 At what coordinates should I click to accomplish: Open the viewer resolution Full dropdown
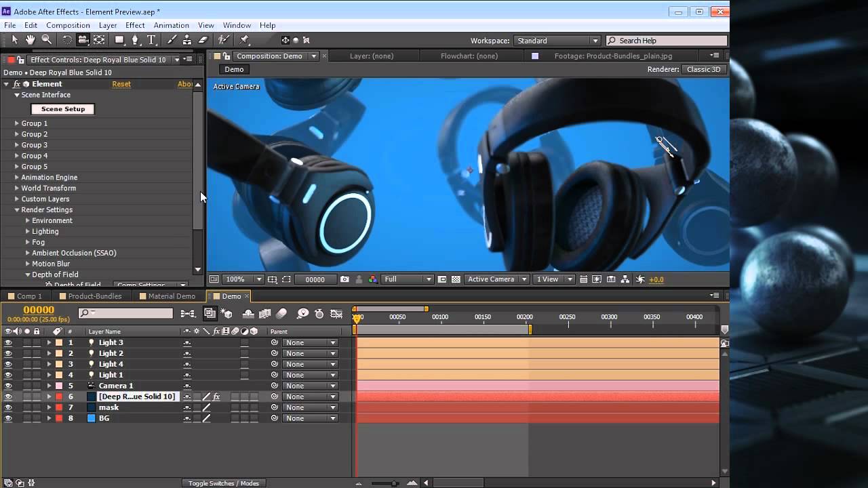point(407,279)
